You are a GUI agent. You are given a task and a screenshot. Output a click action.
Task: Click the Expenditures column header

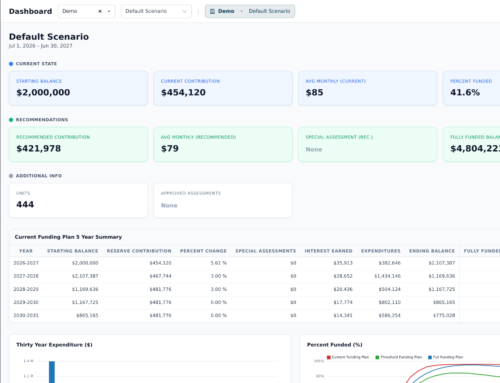coord(381,251)
